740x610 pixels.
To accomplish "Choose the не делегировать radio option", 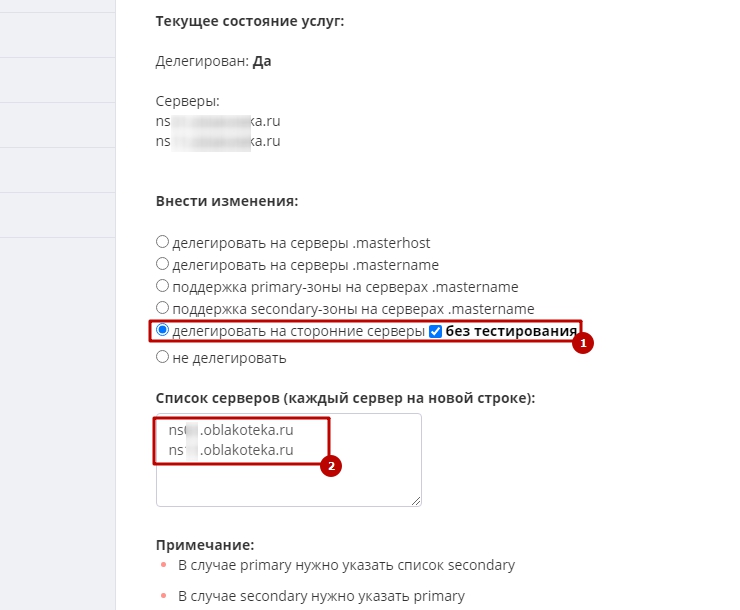I will point(163,357).
